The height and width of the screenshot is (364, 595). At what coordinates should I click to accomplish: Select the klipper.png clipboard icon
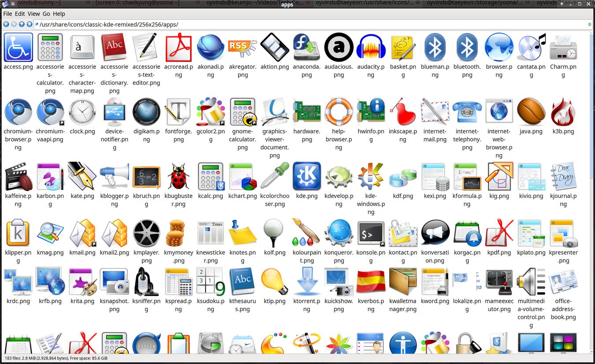[x=18, y=233]
